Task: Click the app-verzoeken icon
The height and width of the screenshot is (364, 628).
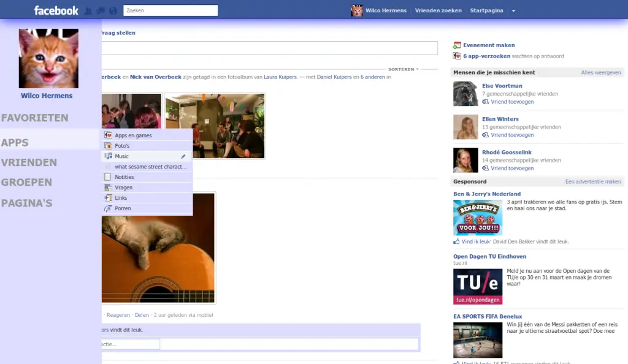Action: click(456, 56)
